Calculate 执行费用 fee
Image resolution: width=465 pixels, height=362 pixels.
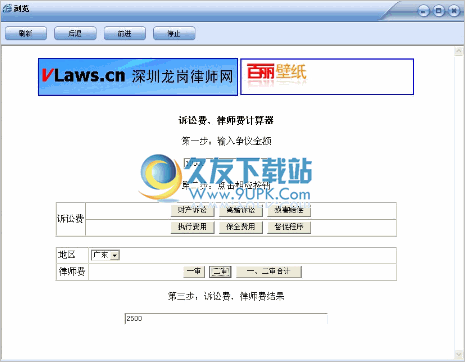coord(192,227)
